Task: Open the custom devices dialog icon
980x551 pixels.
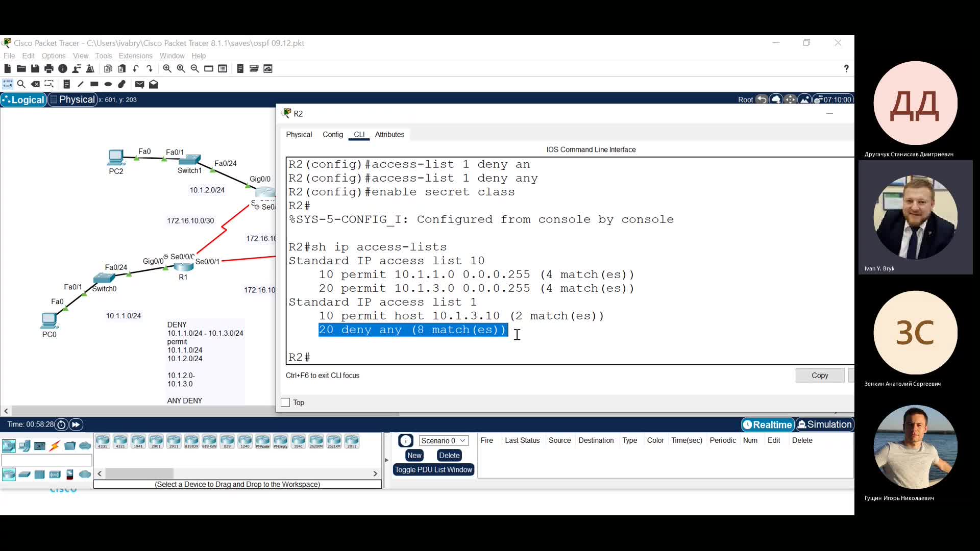Action: pos(223,68)
